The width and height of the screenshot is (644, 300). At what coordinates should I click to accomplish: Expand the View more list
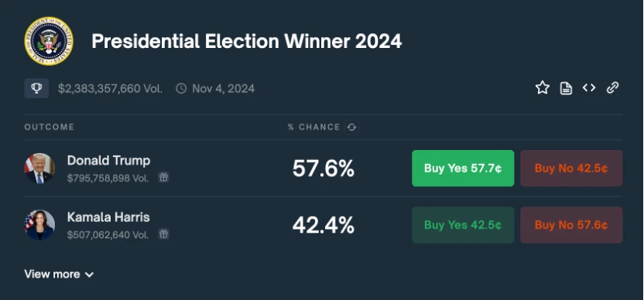59,274
